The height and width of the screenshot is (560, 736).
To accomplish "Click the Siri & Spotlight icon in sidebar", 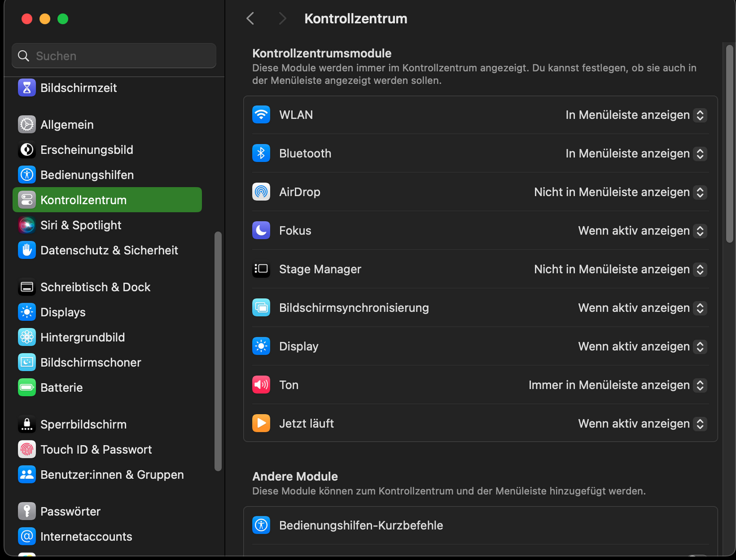I will click(x=27, y=225).
